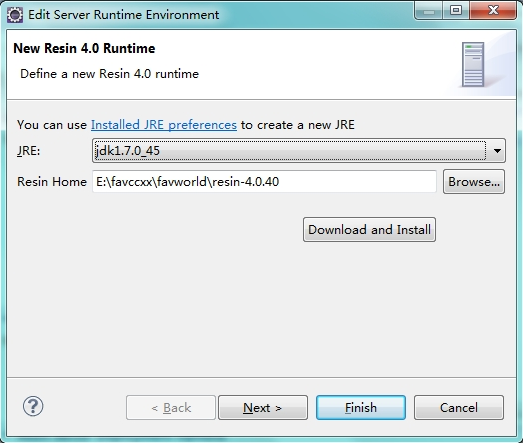
Task: Click the Edit Server Runtime Environment title
Action: tap(123, 15)
